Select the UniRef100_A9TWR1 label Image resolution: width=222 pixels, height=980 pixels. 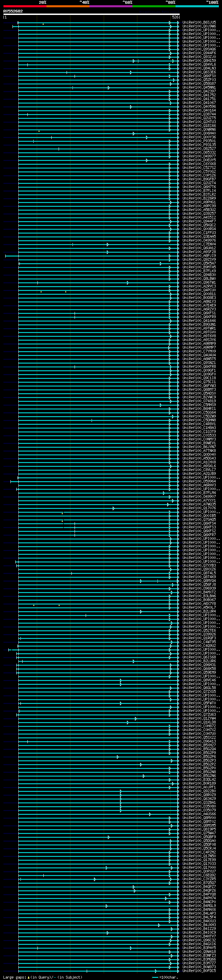pos(199,328)
